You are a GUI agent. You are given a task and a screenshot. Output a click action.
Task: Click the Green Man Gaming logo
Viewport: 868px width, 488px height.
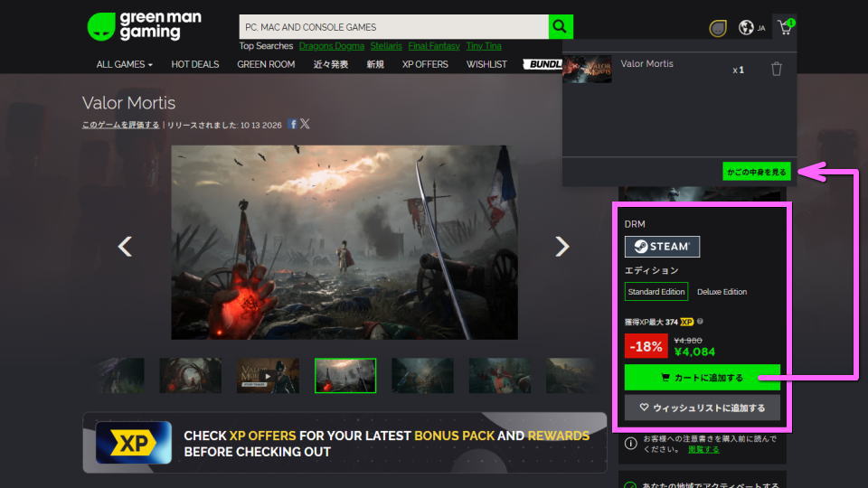coord(144,26)
